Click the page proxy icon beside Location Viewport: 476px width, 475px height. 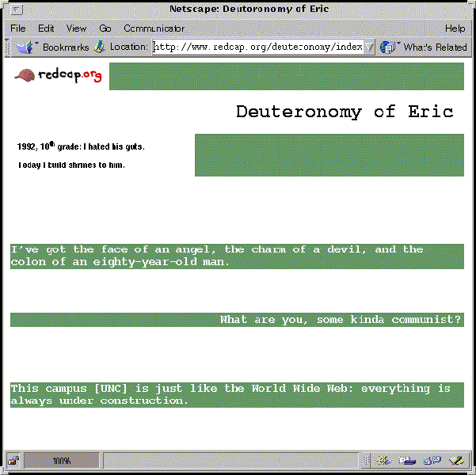[x=100, y=47]
